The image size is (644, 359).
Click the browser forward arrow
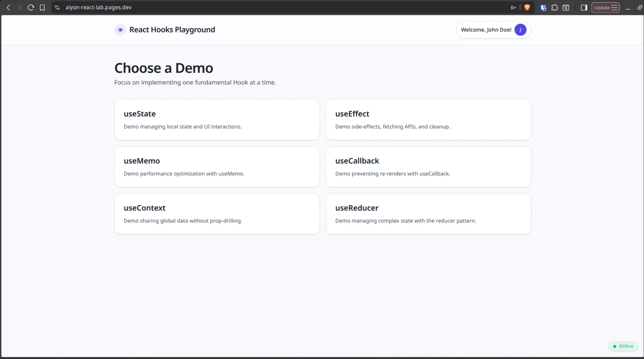tap(19, 8)
